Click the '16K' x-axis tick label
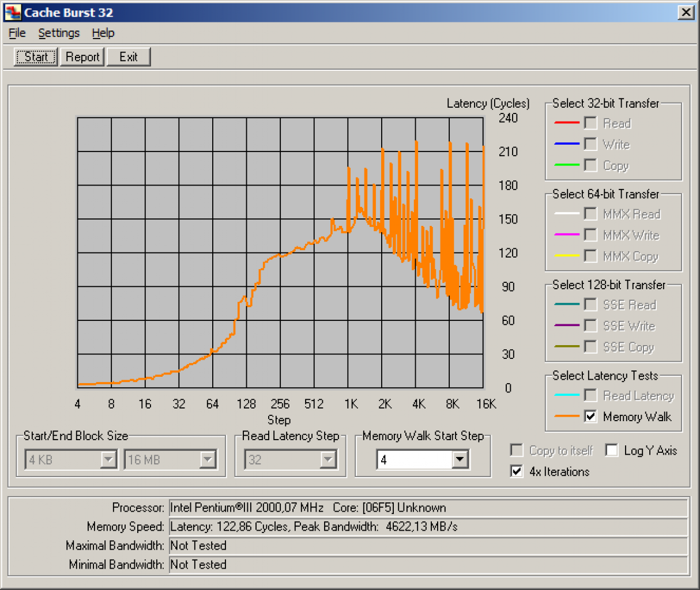The image size is (700, 590). [x=486, y=404]
